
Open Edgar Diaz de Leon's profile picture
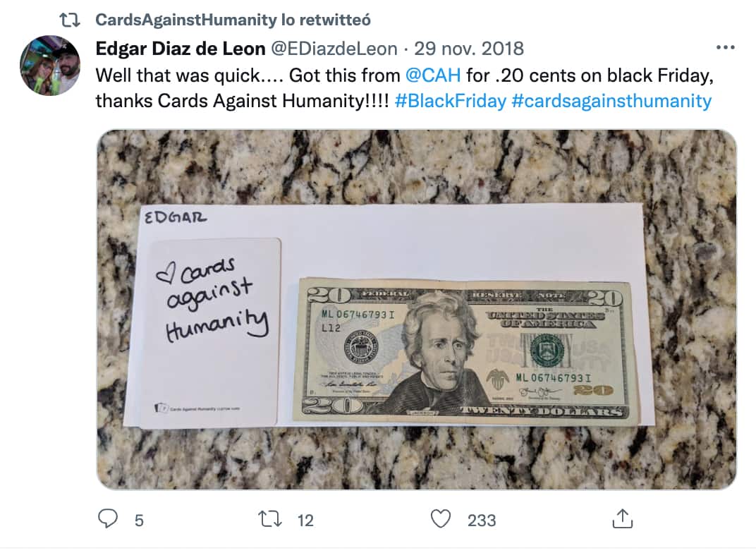tap(50, 66)
